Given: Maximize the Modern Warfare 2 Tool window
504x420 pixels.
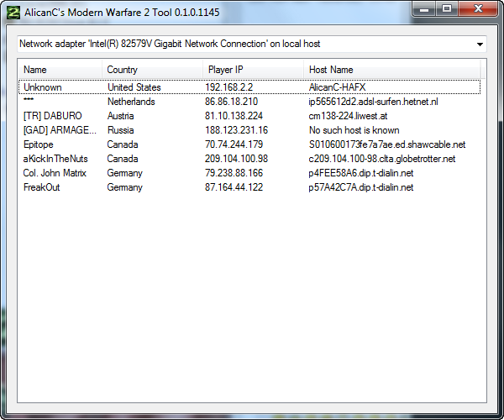Looking at the screenshot, I should 448,8.
